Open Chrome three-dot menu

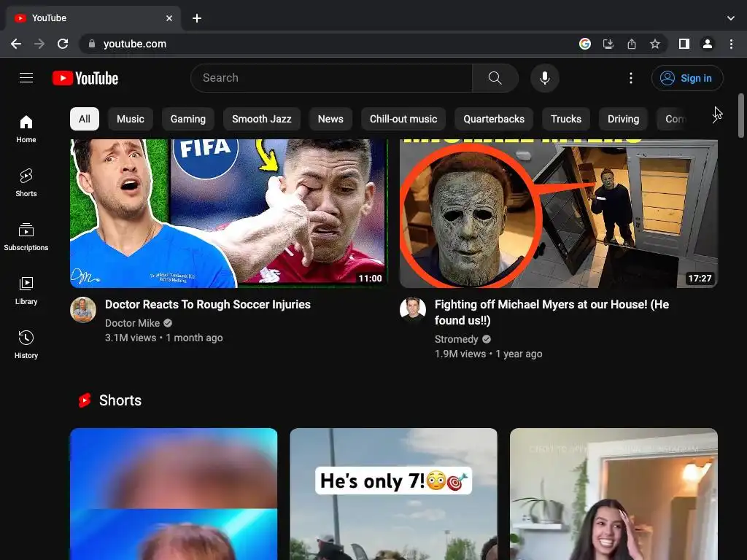click(731, 44)
